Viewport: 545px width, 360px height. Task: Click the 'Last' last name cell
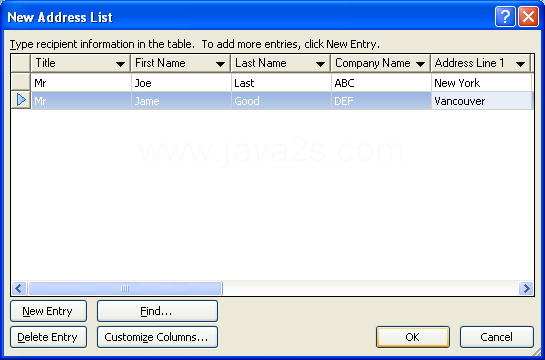281,82
